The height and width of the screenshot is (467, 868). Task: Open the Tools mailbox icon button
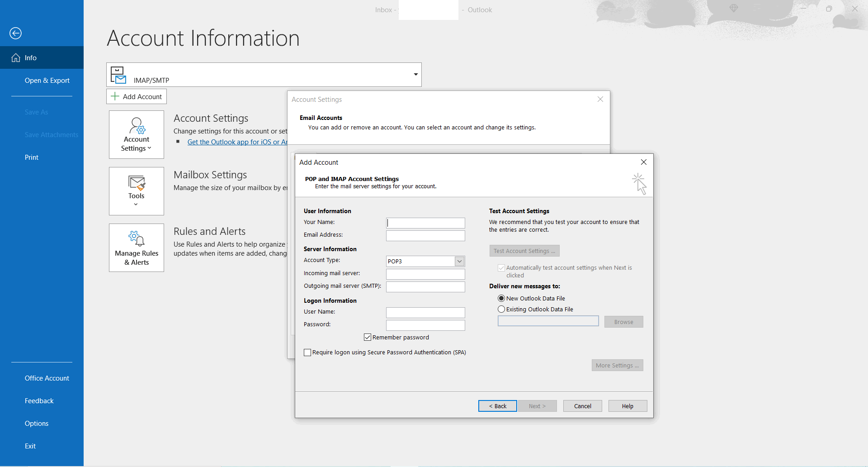coord(137,191)
